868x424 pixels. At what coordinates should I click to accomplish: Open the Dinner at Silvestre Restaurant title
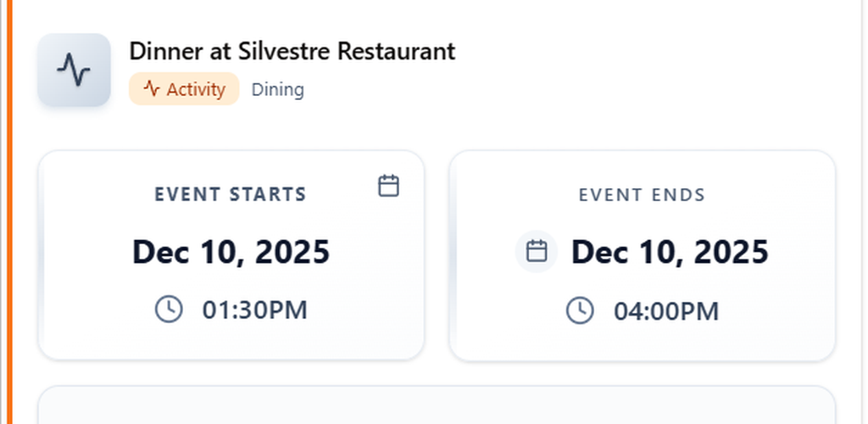292,51
